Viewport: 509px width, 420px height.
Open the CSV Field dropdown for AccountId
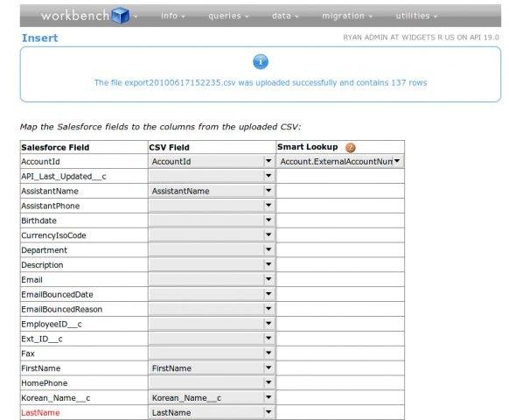(x=212, y=162)
